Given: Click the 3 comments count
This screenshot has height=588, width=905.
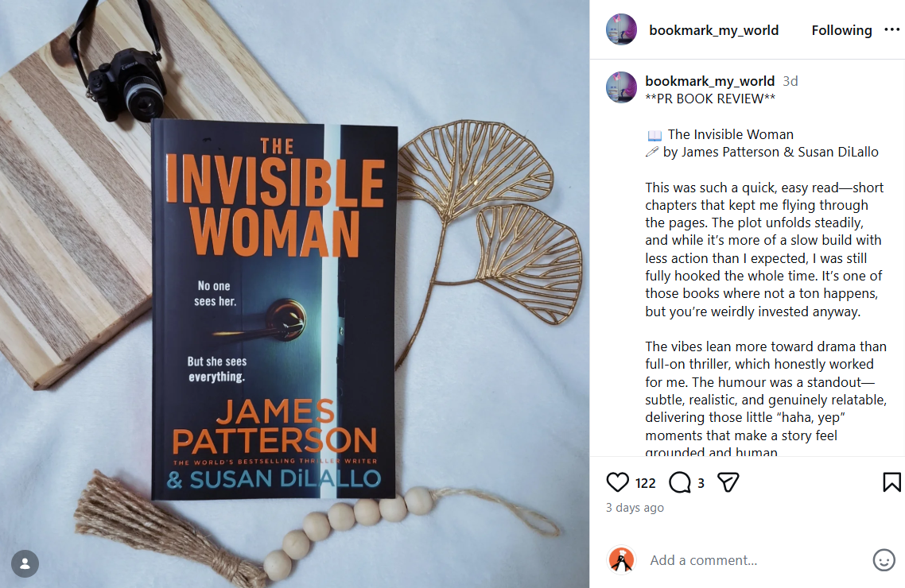Looking at the screenshot, I should coord(701,483).
